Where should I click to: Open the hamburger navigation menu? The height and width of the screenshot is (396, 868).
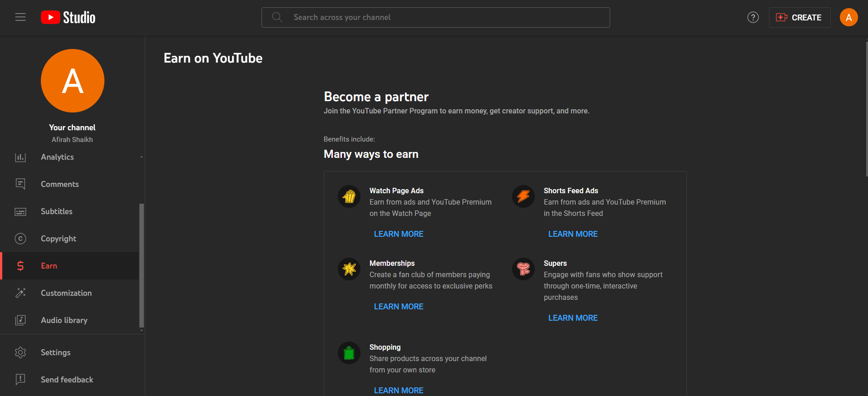coord(20,17)
